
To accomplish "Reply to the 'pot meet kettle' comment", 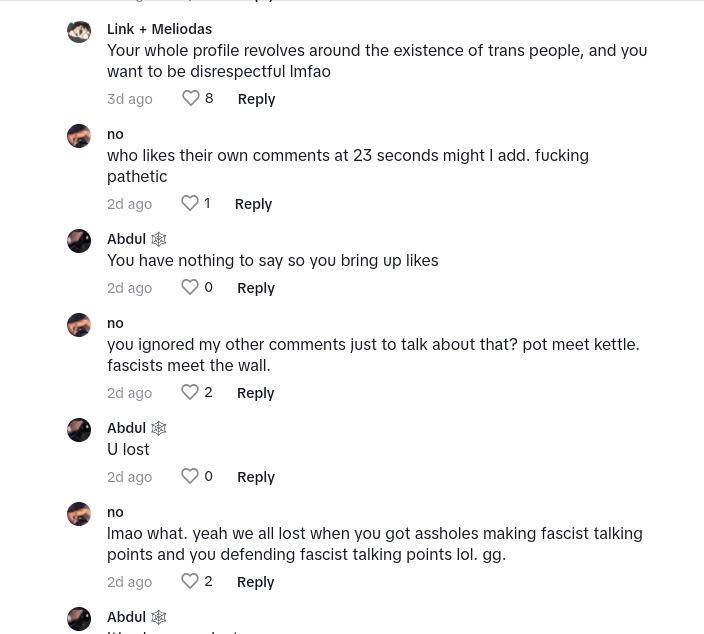I will coord(255,393).
